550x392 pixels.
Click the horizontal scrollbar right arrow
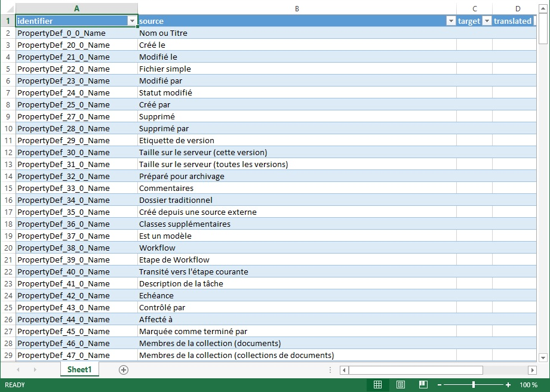coord(531,370)
